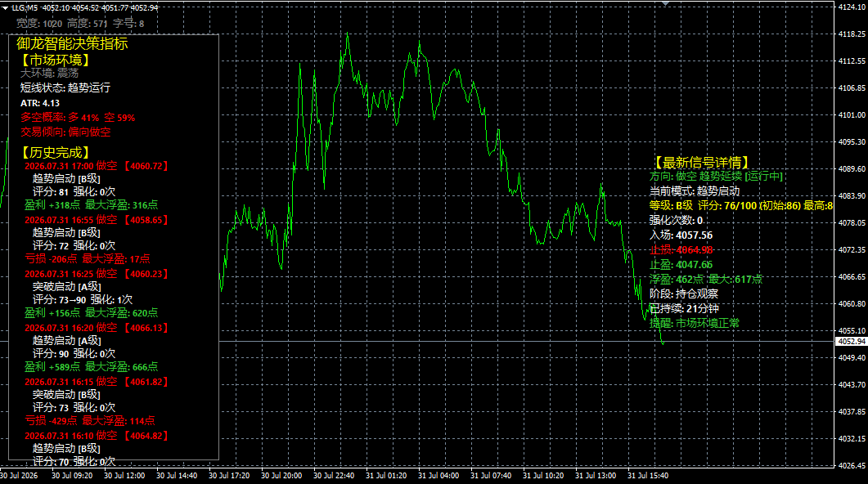Click the 30 Jul 20:00 time axis label
868x484 pixels.
click(x=281, y=476)
